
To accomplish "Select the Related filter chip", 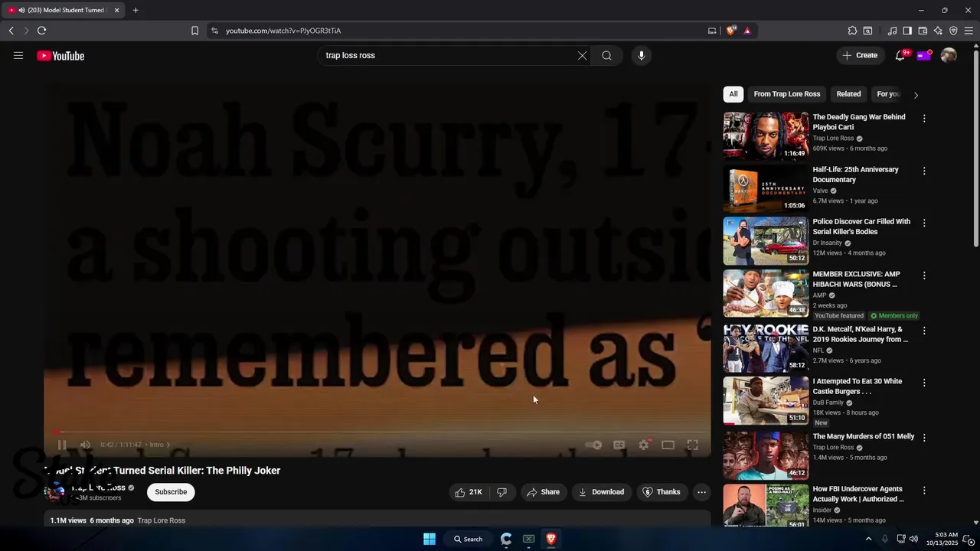I will [x=848, y=94].
